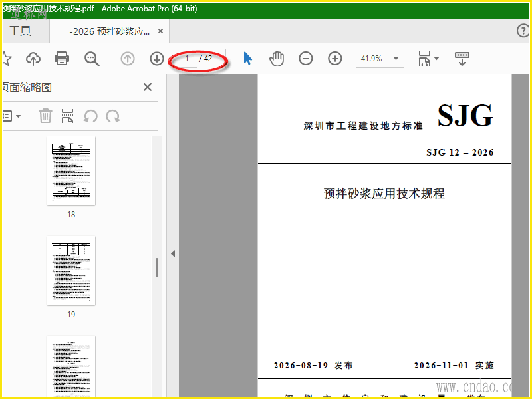Close the 页面缩略图 panel
This screenshot has width=532, height=399.
pos(148,87)
